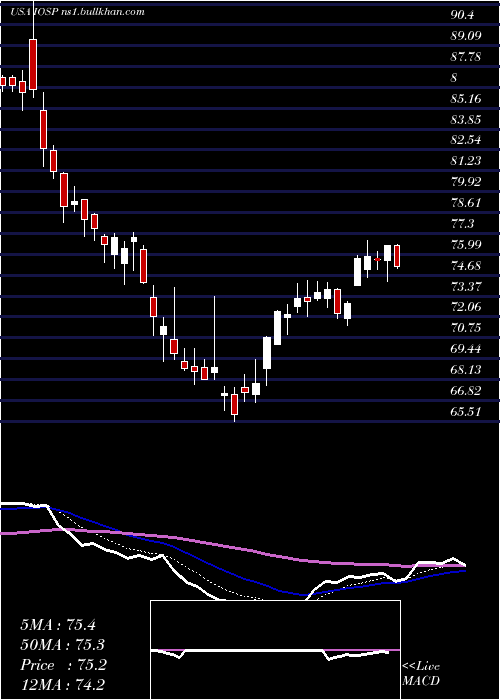Click the 65.51 lowest price label
Image resolution: width=500 pixels, height=700 pixels.
tap(466, 412)
